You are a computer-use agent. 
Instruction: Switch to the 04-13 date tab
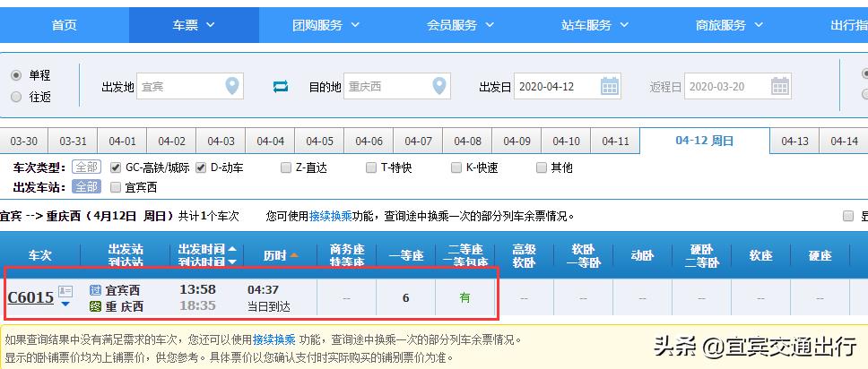(794, 142)
